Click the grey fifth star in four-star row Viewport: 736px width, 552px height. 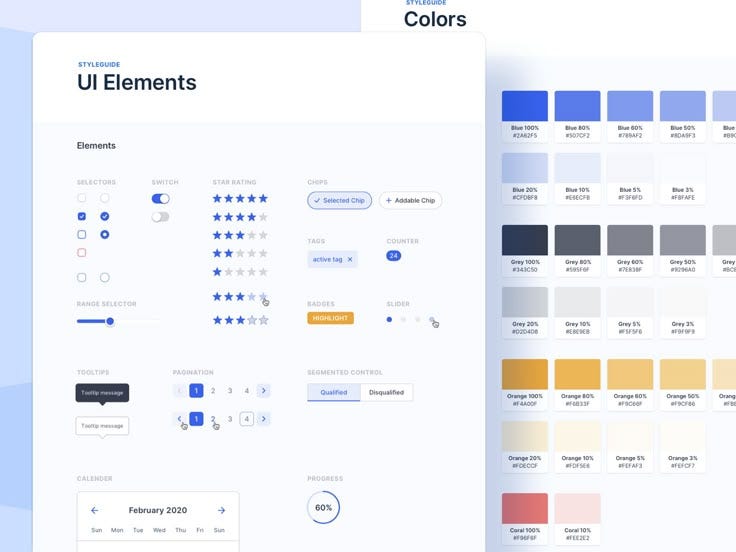tap(263, 217)
